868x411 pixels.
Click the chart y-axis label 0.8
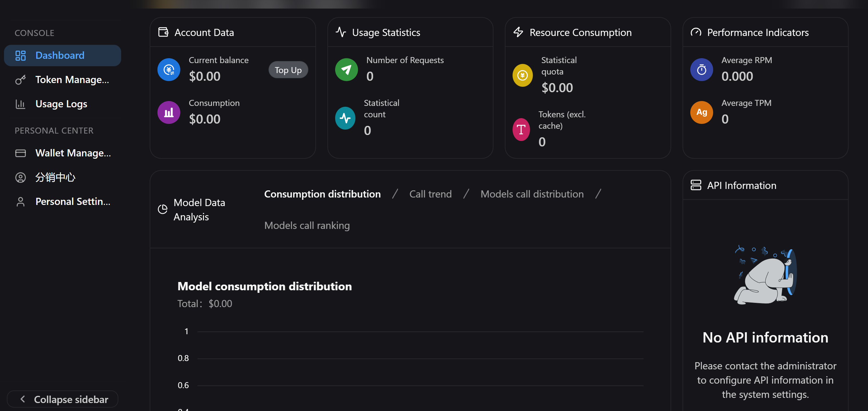click(x=183, y=358)
